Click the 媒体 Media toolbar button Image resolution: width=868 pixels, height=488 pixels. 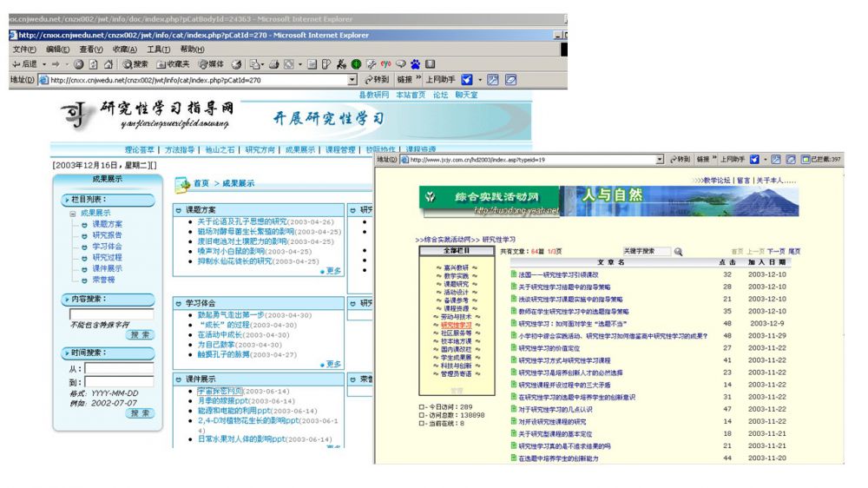211,64
